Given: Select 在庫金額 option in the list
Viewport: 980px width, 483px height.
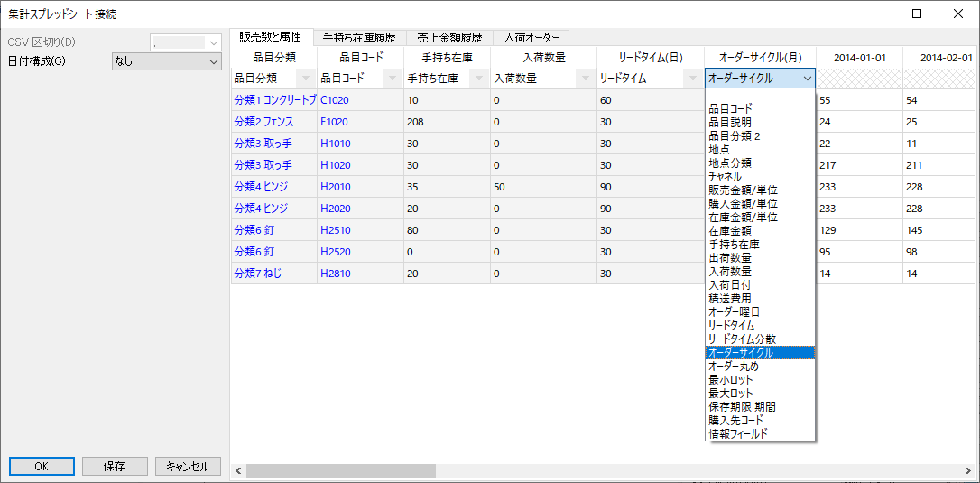Looking at the screenshot, I should [731, 231].
